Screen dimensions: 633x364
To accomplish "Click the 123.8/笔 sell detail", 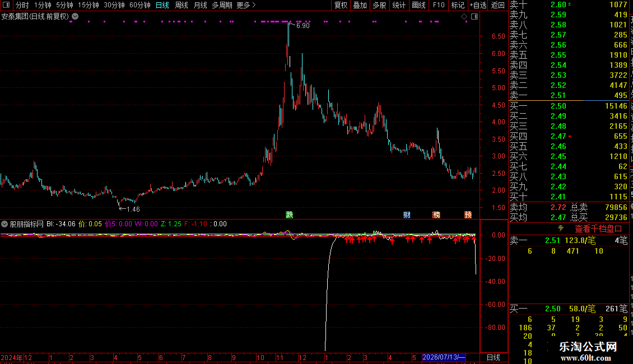I will tap(580, 240).
